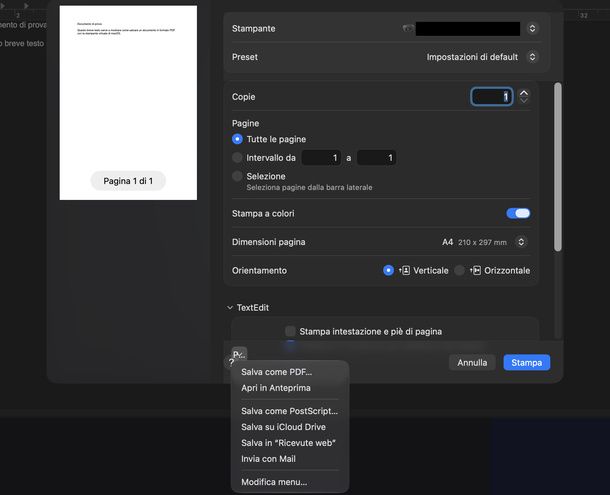Collapse the TextEdit section chevron
Viewport: 610px width, 495px height.
230,307
